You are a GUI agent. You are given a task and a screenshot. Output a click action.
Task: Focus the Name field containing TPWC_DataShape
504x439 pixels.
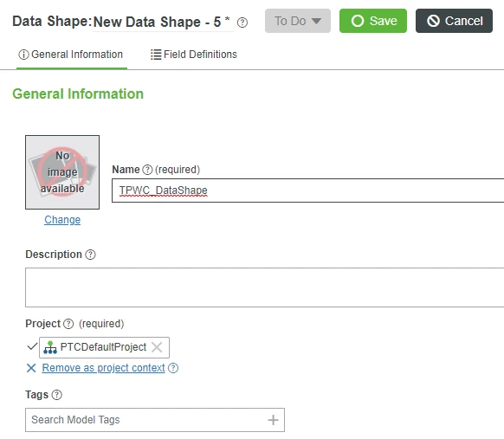tap(308, 190)
